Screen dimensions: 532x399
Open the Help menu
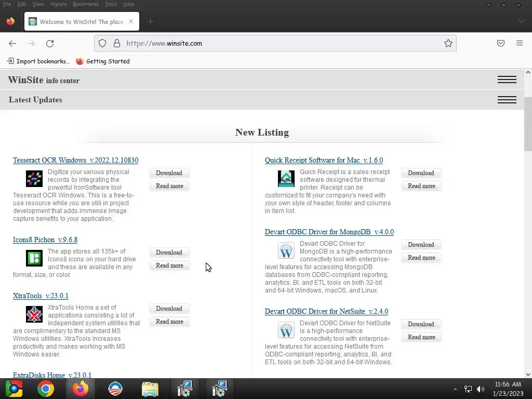coord(128,4)
